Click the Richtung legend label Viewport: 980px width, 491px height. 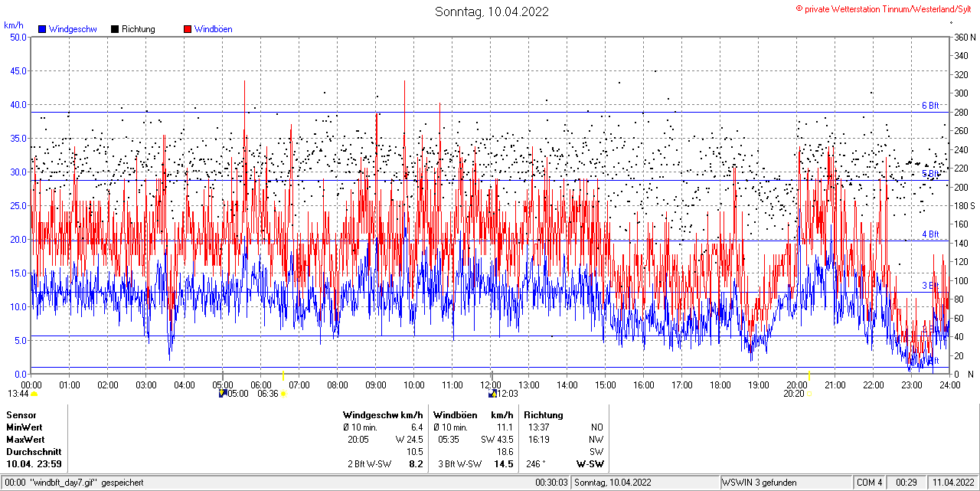pos(138,29)
